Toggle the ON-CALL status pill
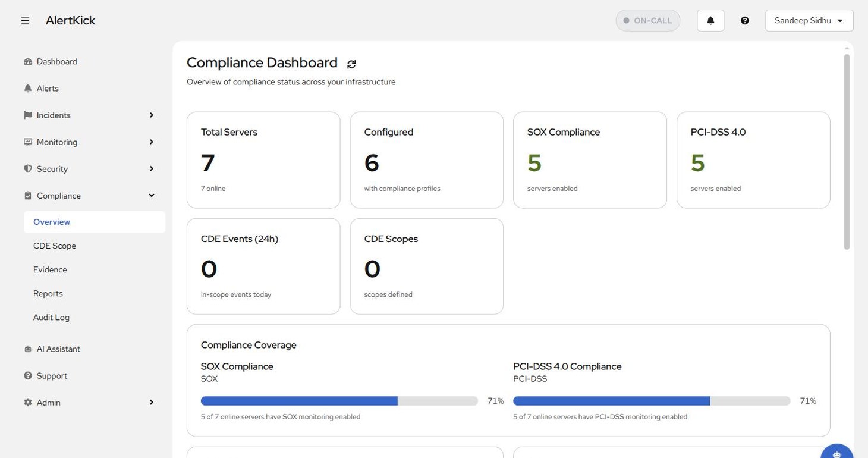This screenshot has height=458, width=868. 648,20
